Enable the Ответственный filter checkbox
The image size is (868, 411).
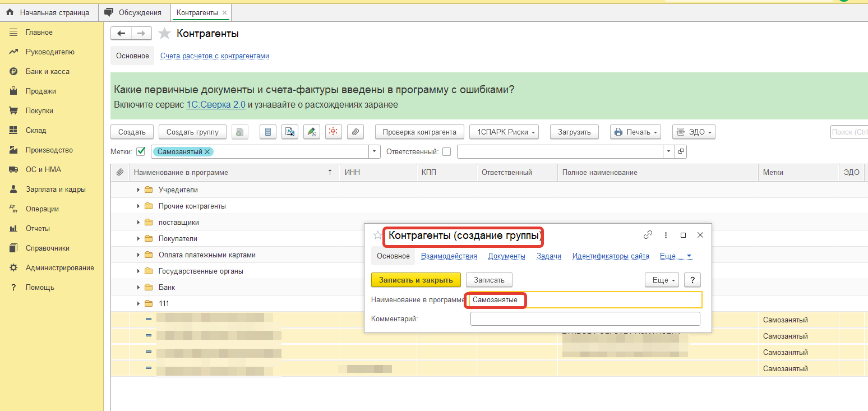point(446,151)
